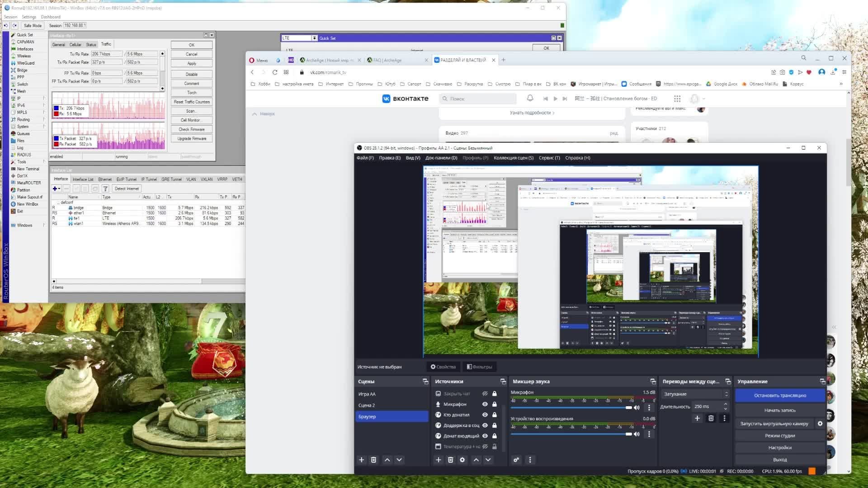Mute the Микрофон speaker icon
The height and width of the screenshot is (488, 868).
pyautogui.click(x=637, y=408)
